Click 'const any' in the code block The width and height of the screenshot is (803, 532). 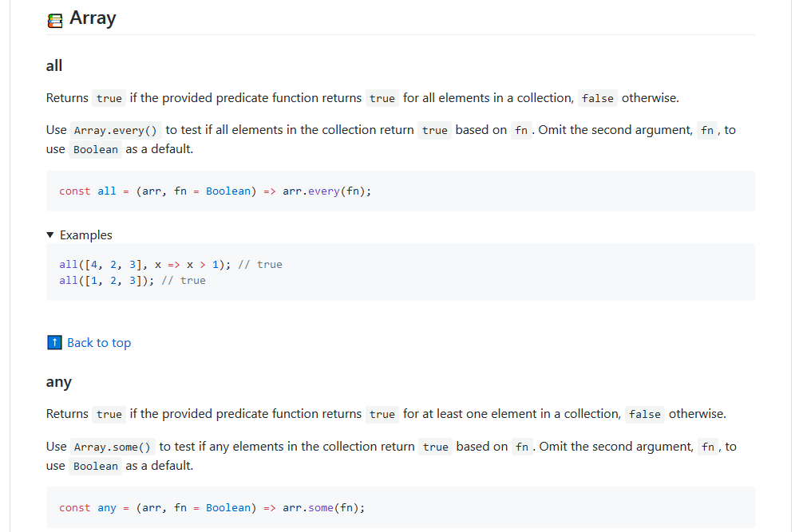(x=88, y=508)
